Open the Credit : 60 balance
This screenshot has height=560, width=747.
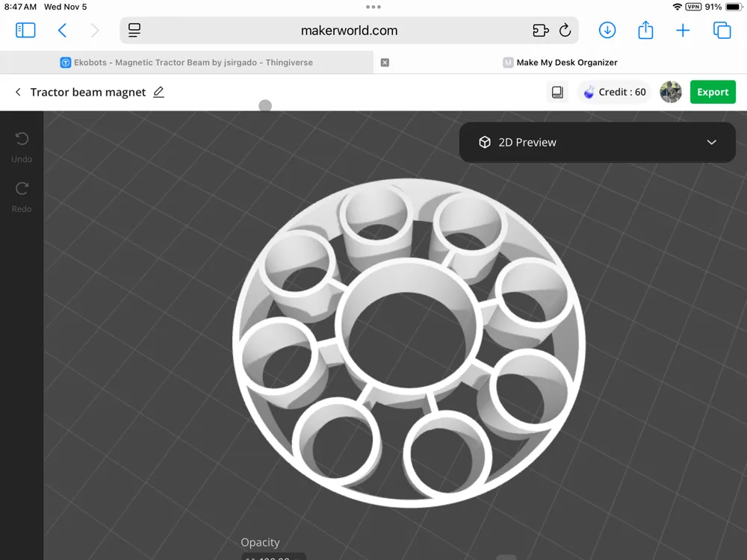point(615,92)
